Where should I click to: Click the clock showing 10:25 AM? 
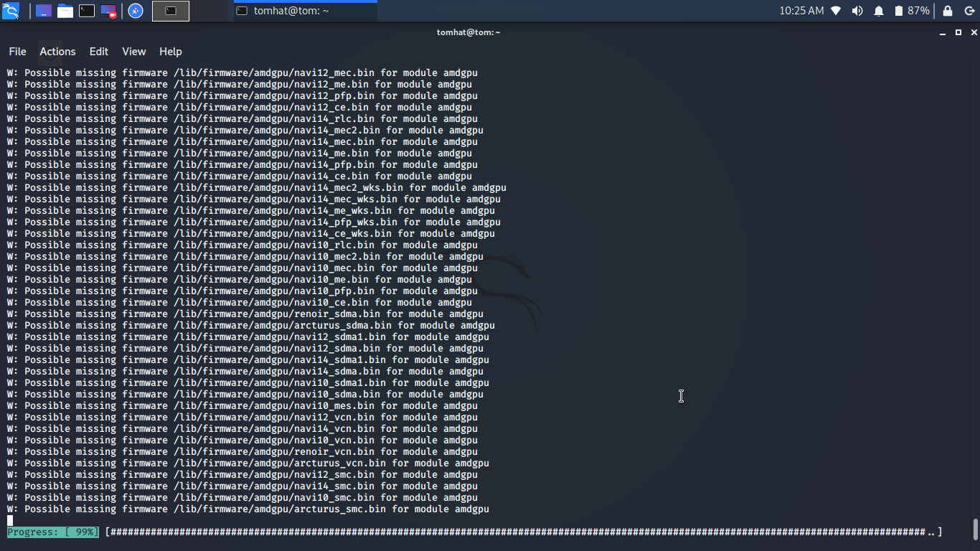click(801, 11)
